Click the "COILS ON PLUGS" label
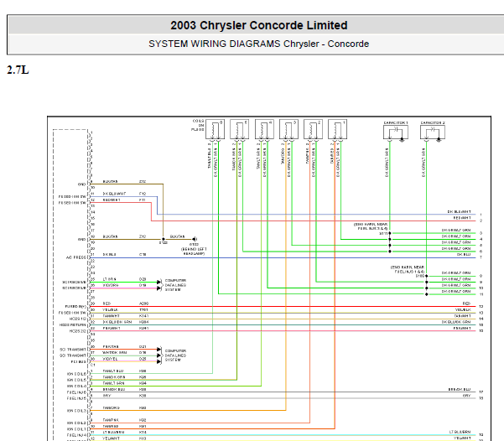The height and width of the screenshot is (441, 504). point(198,126)
